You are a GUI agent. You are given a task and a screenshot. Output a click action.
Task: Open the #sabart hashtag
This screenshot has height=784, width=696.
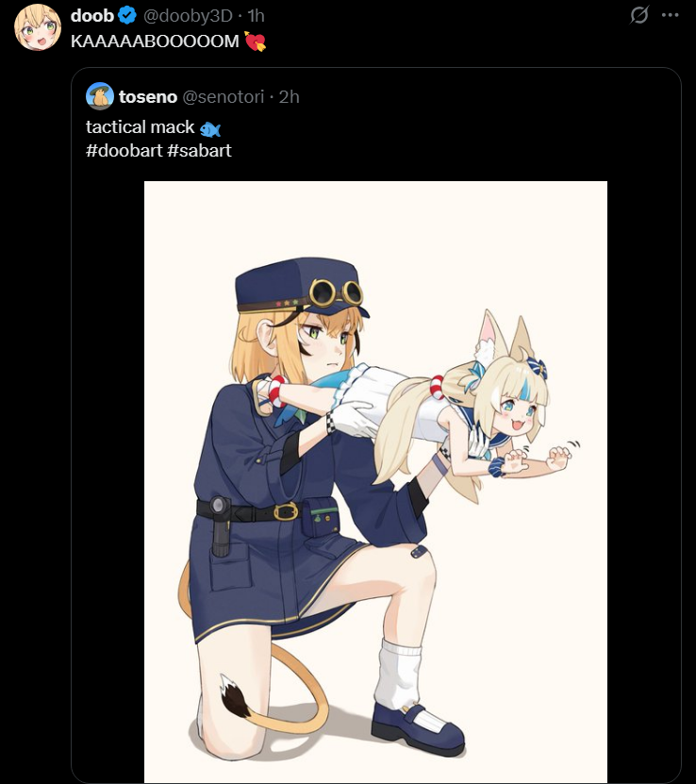[199, 151]
